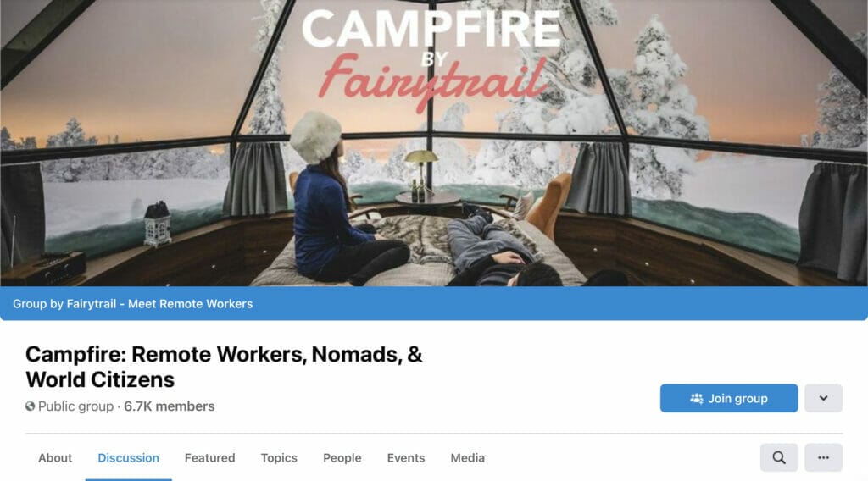Screen dimensions: 868x481
Task: Show the Media tab
Action: 467,458
